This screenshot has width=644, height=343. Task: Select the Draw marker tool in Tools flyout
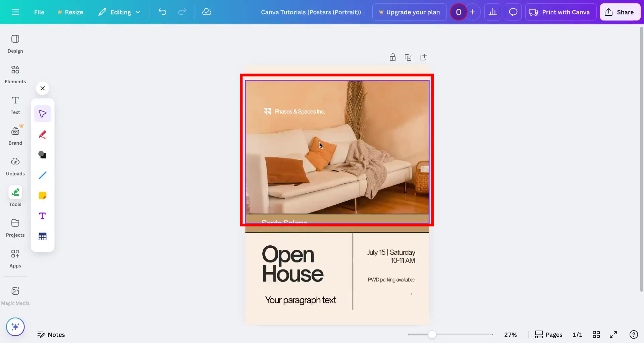42,134
